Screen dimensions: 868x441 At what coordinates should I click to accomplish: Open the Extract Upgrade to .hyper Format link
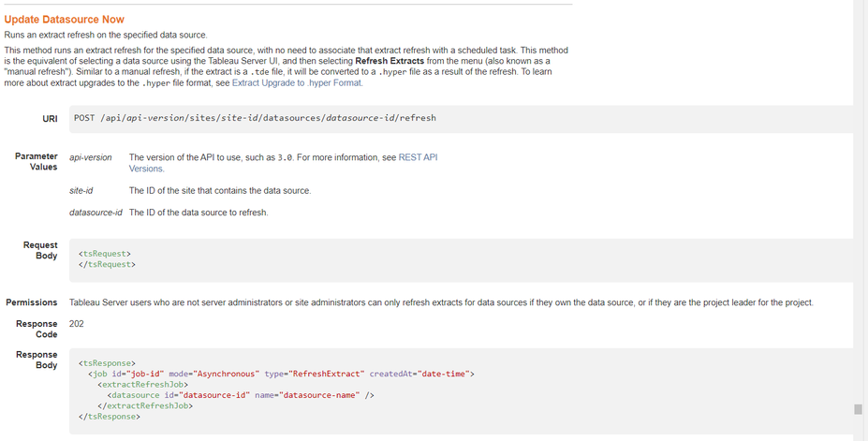[x=297, y=83]
